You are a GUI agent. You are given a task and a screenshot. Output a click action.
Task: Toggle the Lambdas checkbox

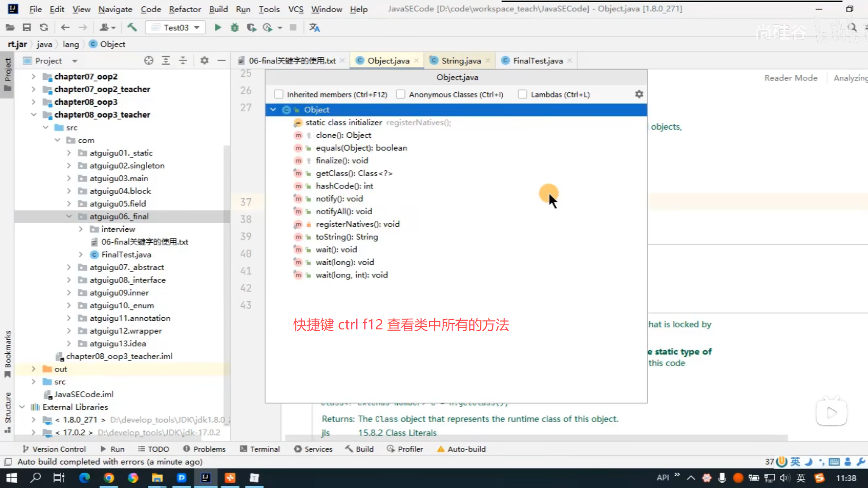(x=523, y=94)
